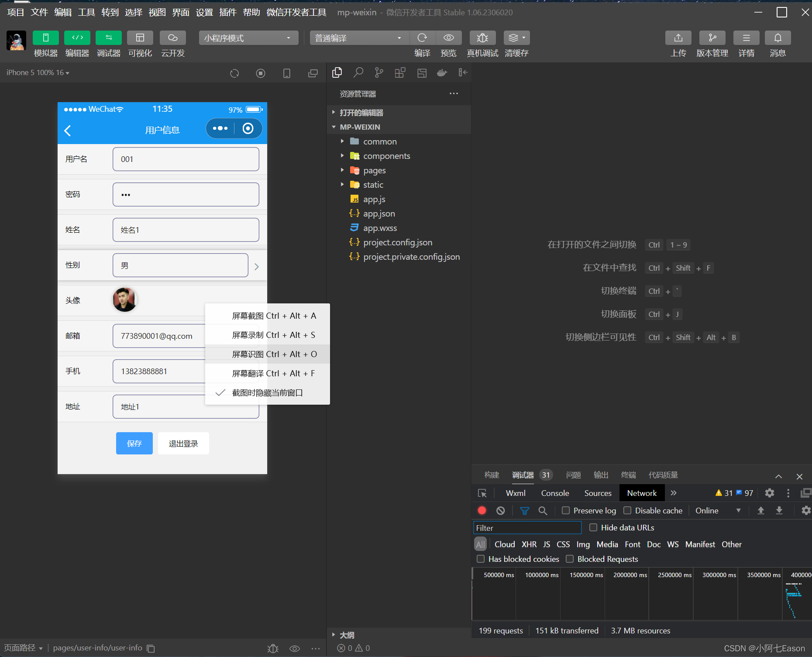Click the 退出登录 logout button
The image size is (812, 657).
coord(183,443)
